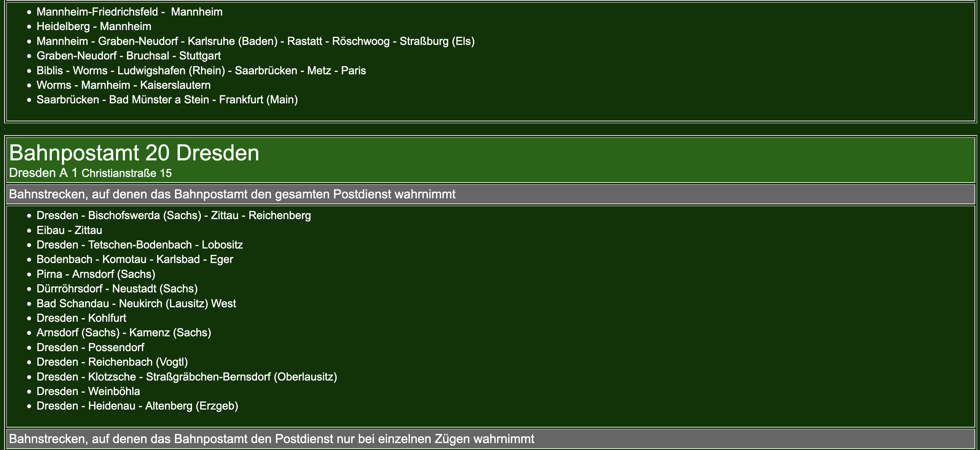
Task: Select the Mannheim-Friedrichsfeld - Mannheim route entry
Action: [129, 12]
